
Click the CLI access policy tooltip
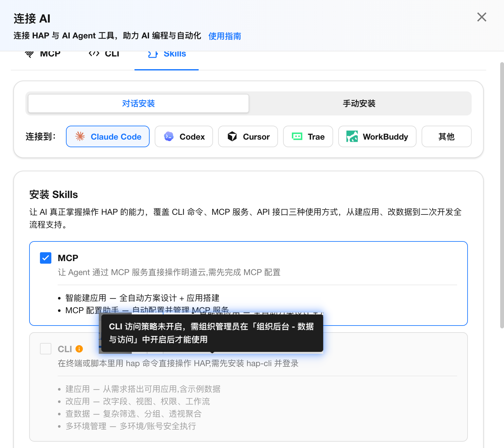pos(212,333)
